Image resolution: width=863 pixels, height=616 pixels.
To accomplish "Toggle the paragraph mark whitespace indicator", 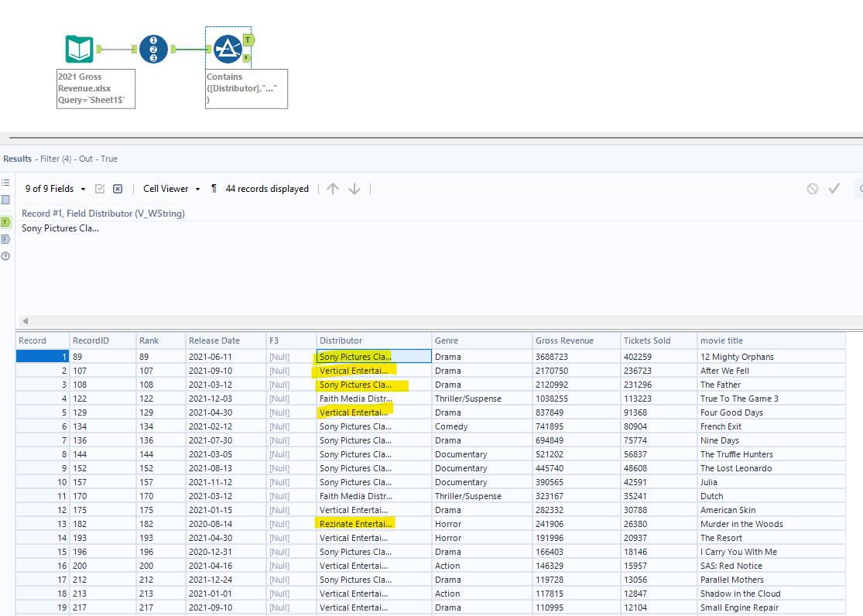I will [214, 188].
